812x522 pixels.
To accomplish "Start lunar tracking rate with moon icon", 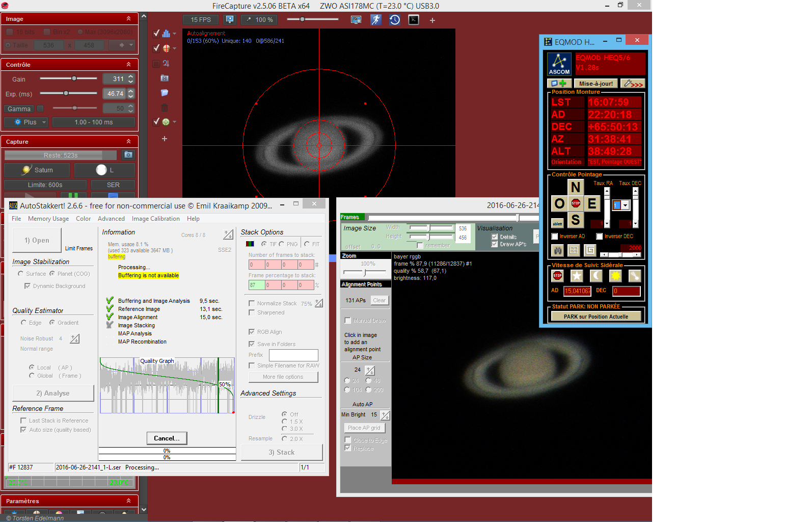I will pyautogui.click(x=596, y=276).
